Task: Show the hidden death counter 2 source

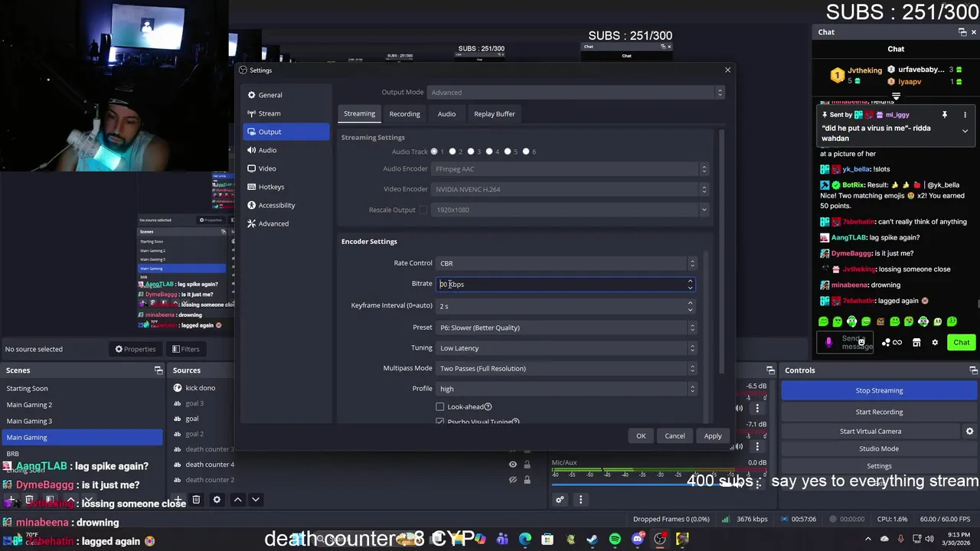Action: pyautogui.click(x=513, y=480)
